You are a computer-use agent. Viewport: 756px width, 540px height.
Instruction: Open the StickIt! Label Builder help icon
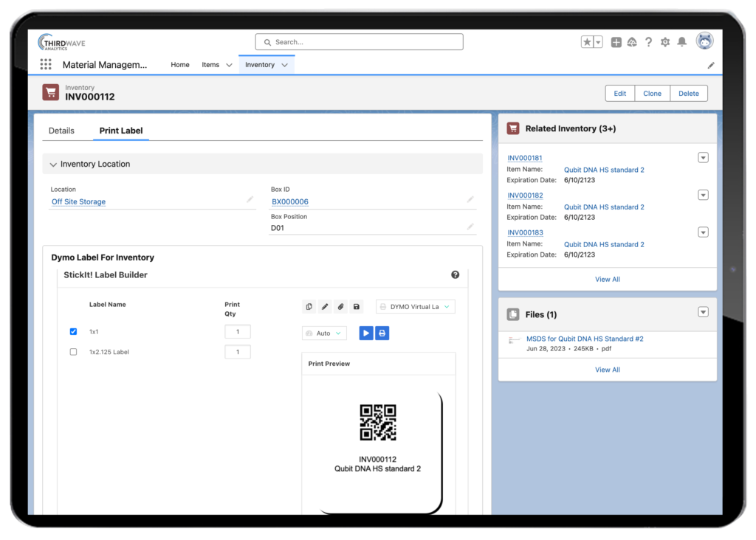click(455, 274)
